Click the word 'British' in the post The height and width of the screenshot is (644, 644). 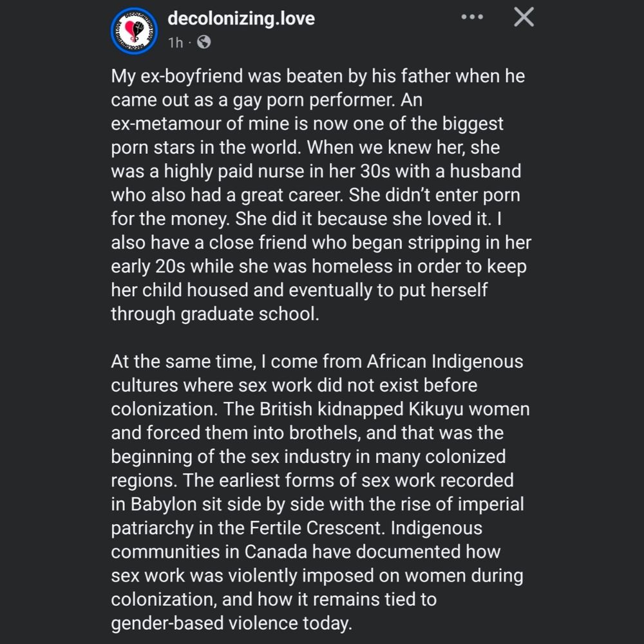point(285,409)
